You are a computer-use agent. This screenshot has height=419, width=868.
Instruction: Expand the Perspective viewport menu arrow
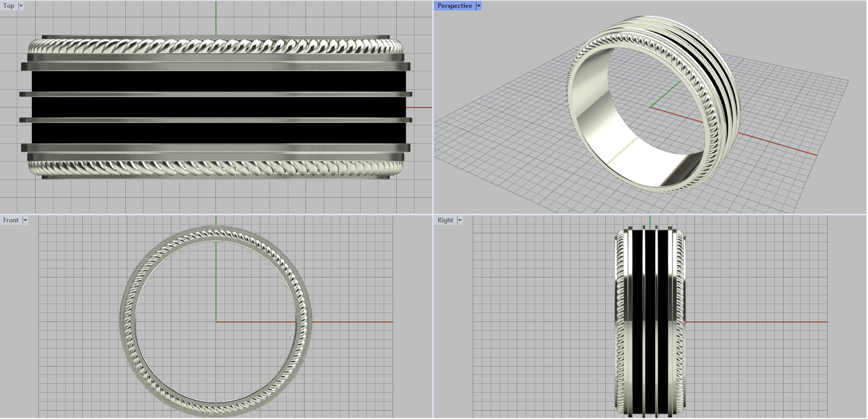tap(478, 6)
